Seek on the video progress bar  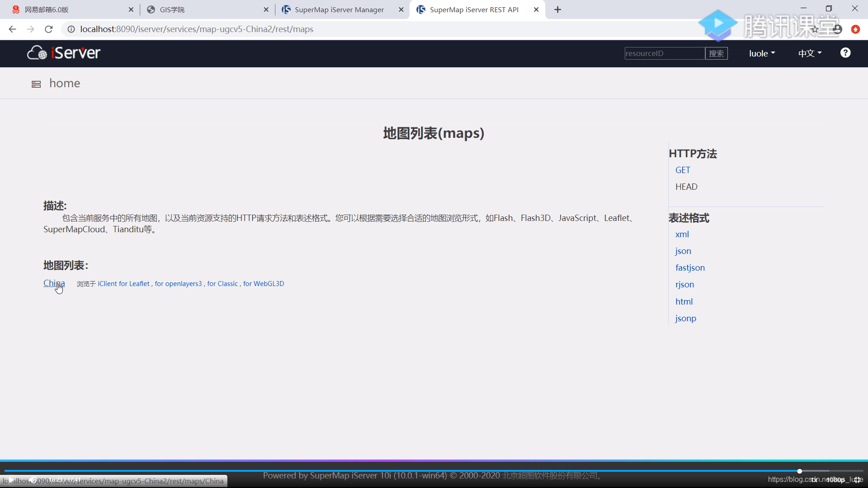point(434,471)
